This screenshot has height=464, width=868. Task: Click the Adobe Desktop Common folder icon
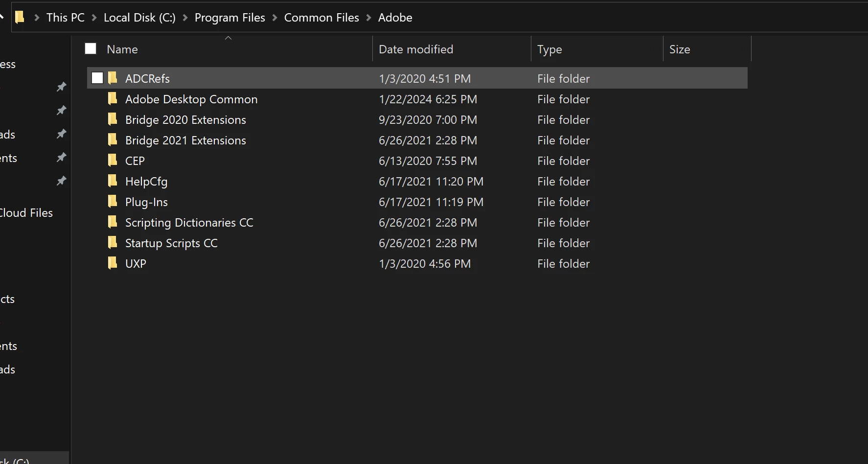pyautogui.click(x=113, y=98)
